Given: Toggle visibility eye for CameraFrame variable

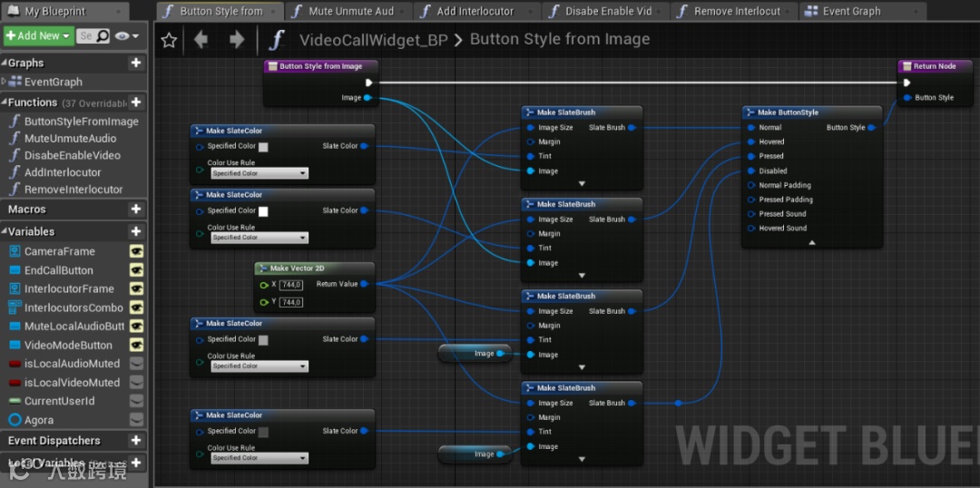Looking at the screenshot, I should click(136, 251).
